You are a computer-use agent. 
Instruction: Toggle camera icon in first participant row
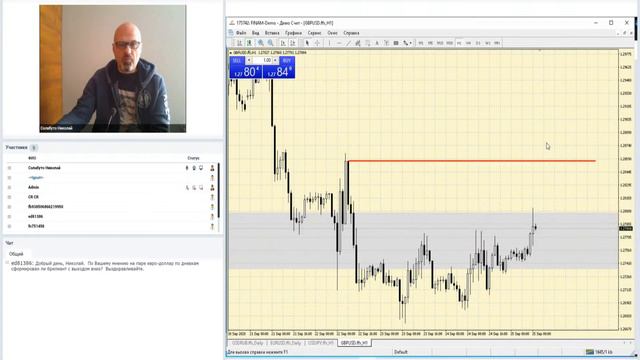(194, 168)
